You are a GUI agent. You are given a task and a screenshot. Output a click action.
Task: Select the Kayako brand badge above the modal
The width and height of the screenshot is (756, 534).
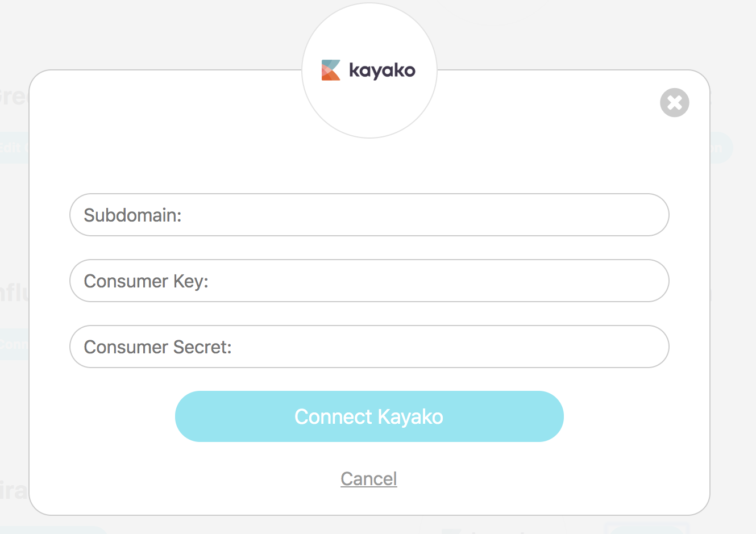pyautogui.click(x=369, y=69)
